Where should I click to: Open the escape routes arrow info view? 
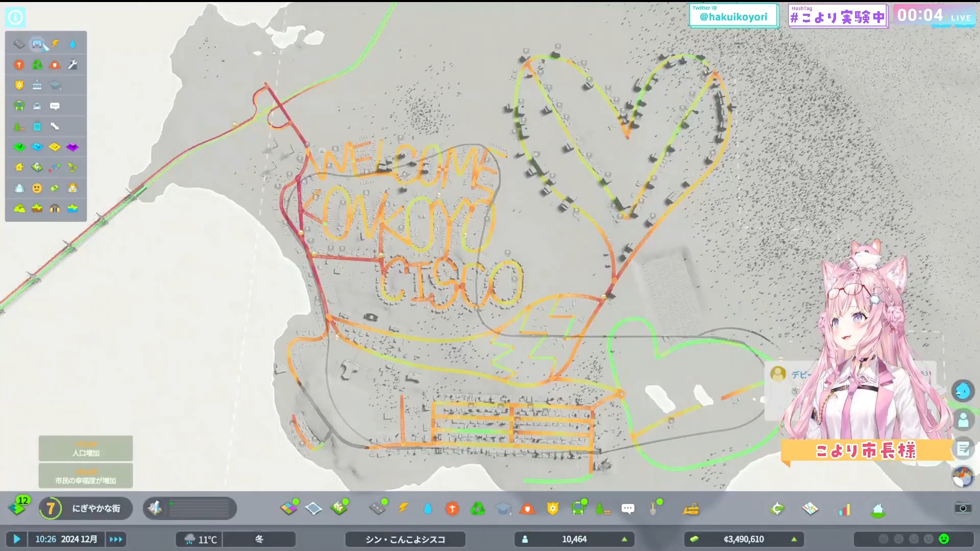[x=55, y=127]
